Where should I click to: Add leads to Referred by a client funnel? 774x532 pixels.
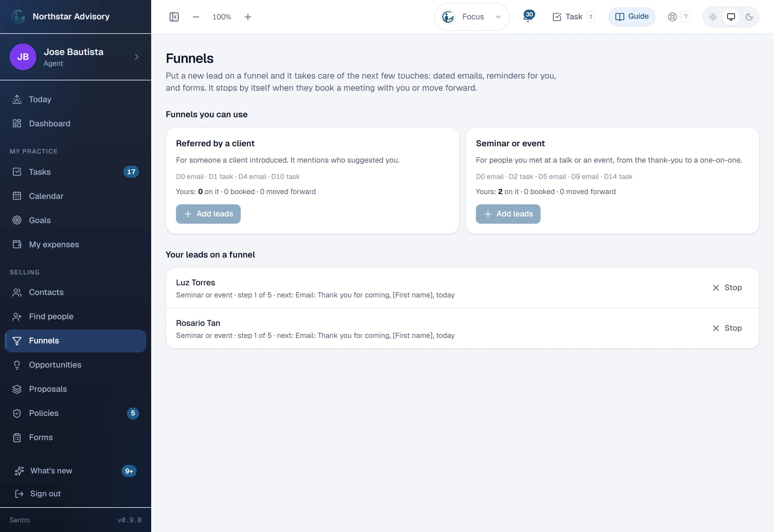208,214
